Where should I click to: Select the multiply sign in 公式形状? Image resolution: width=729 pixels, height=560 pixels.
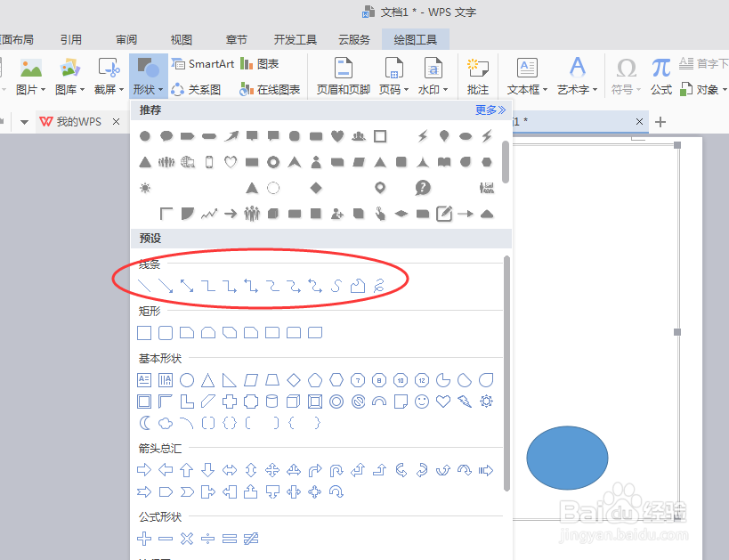187,539
